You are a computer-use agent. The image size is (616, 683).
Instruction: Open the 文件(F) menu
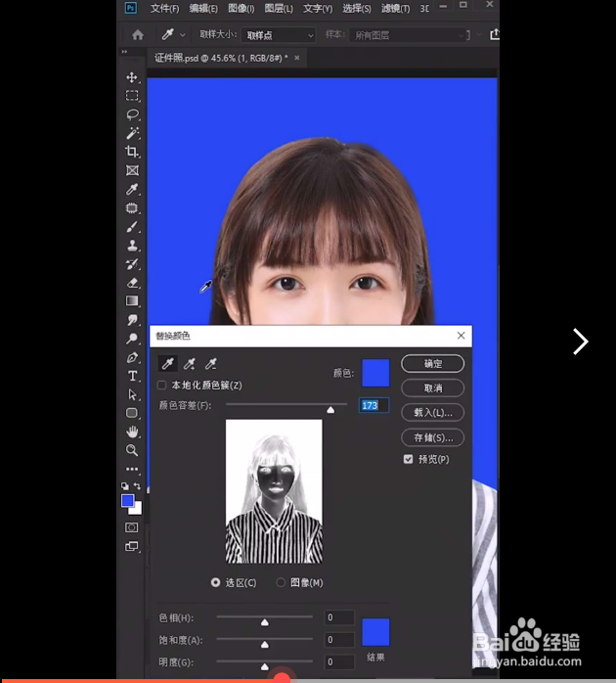click(164, 8)
